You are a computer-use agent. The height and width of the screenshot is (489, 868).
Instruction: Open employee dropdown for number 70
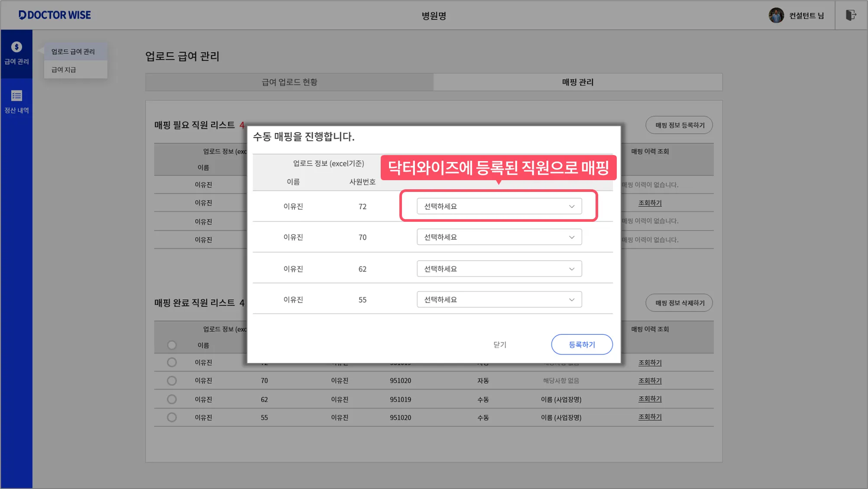pyautogui.click(x=499, y=237)
